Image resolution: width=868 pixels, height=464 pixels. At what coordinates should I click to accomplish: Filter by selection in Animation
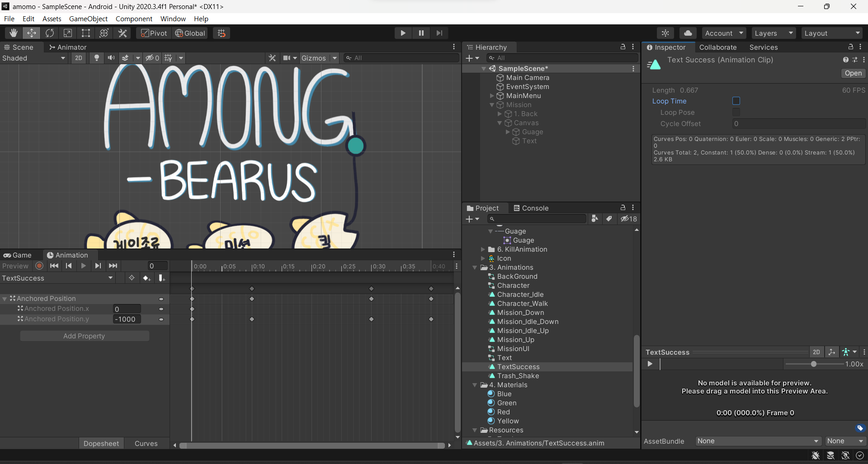[132, 278]
